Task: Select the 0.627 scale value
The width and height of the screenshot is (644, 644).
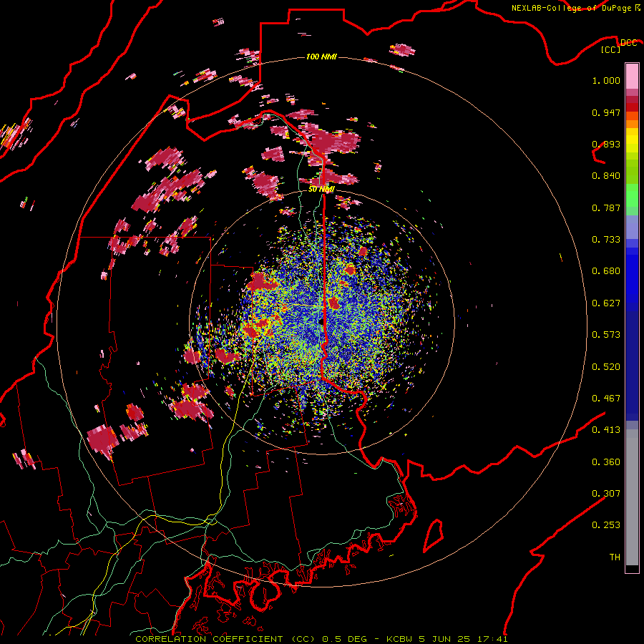Action: [x=606, y=303]
